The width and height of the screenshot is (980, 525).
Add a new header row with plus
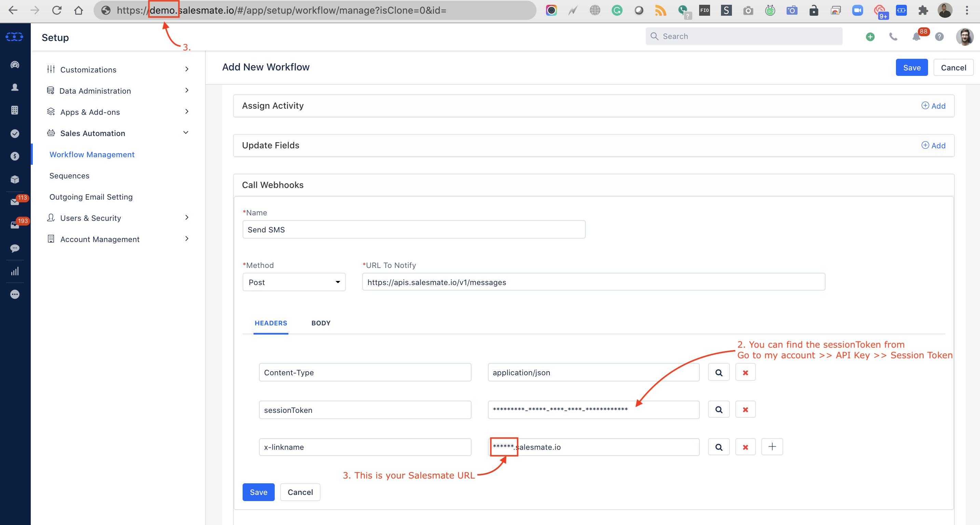[772, 447]
